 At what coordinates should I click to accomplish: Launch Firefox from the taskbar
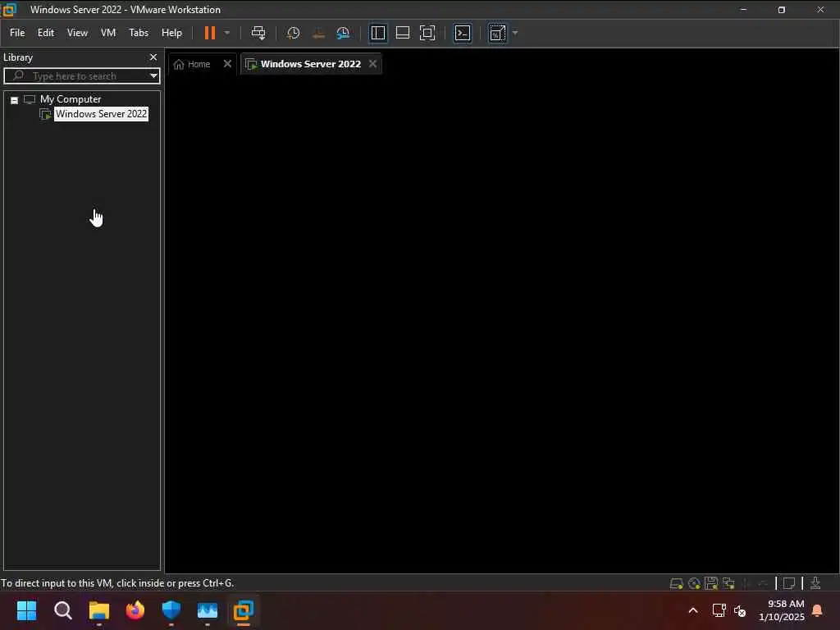tap(135, 610)
